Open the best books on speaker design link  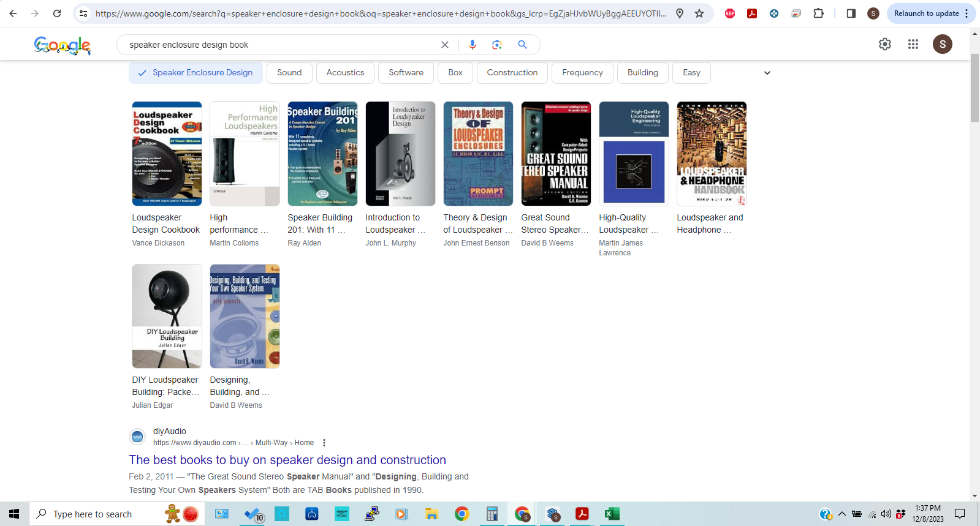click(287, 460)
